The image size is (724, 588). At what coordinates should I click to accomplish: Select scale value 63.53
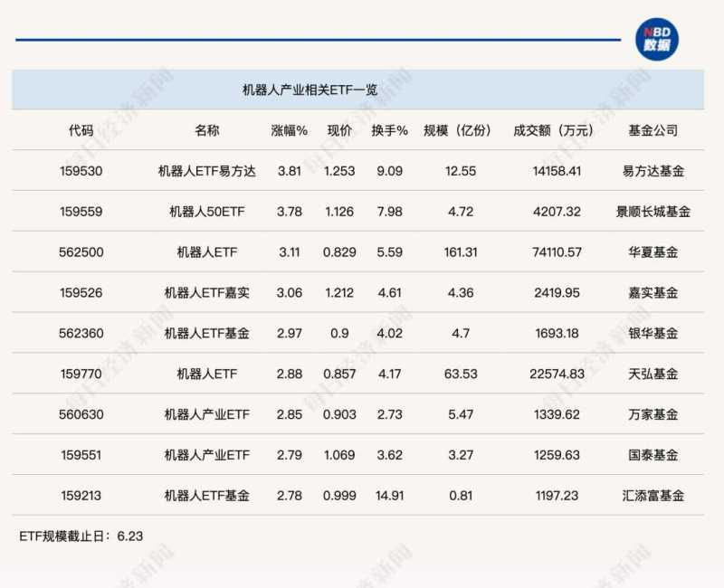461,374
